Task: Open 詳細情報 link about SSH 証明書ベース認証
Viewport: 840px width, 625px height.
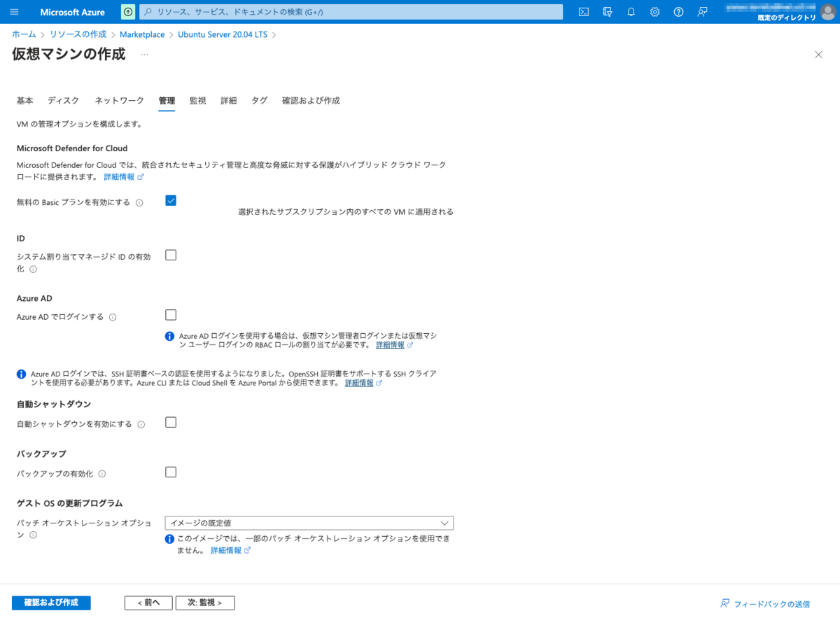Action: tap(360, 383)
